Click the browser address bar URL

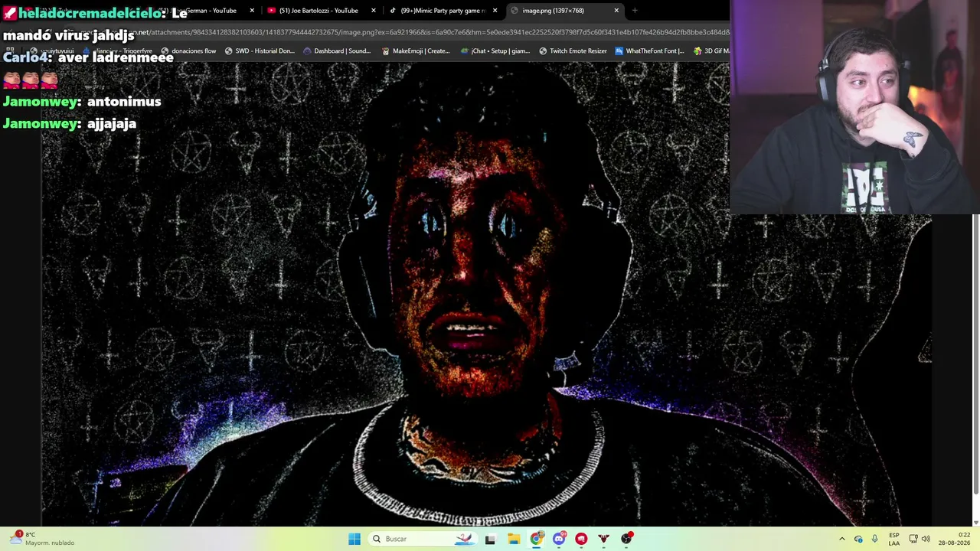(429, 33)
